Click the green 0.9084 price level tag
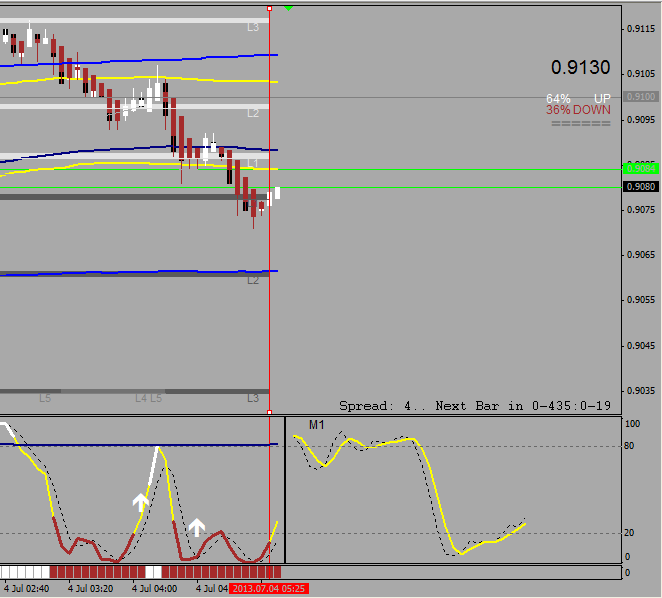This screenshot has height=598, width=662. (641, 169)
